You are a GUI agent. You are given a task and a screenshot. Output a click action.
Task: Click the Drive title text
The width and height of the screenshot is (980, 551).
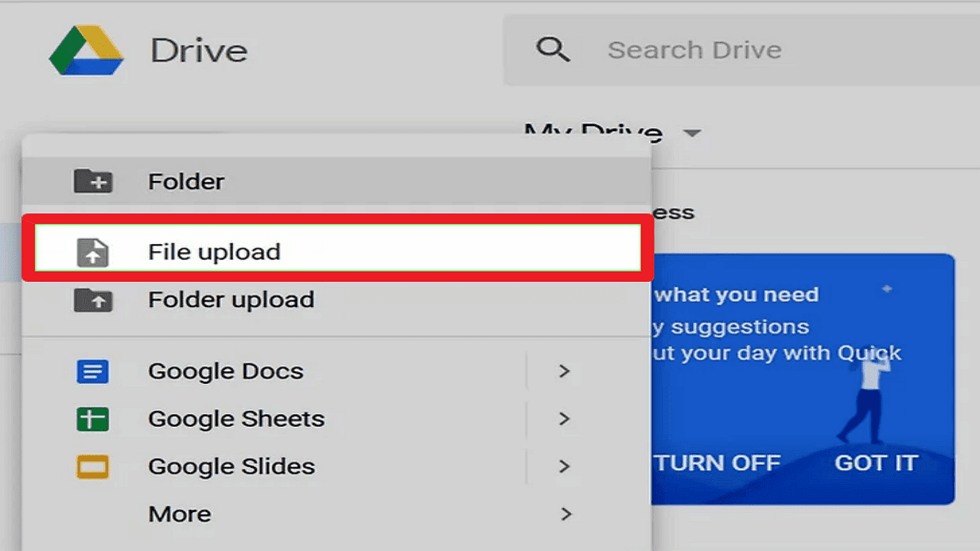click(x=199, y=50)
